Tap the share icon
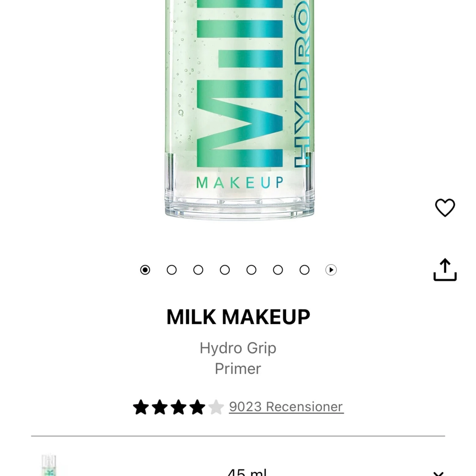The width and height of the screenshot is (476, 476). (445, 270)
